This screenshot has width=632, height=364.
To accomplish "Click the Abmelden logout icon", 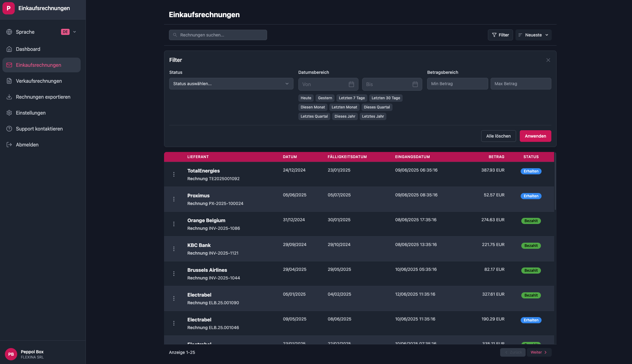I will [x=9, y=145].
